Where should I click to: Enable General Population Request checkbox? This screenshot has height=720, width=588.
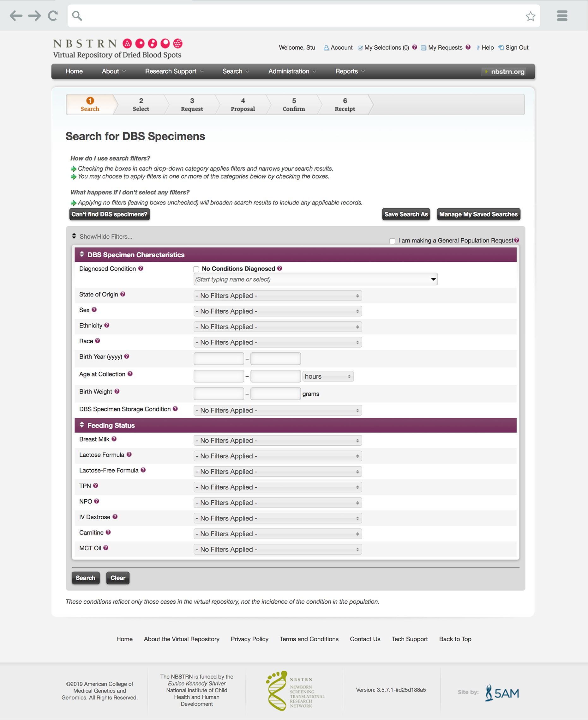392,241
